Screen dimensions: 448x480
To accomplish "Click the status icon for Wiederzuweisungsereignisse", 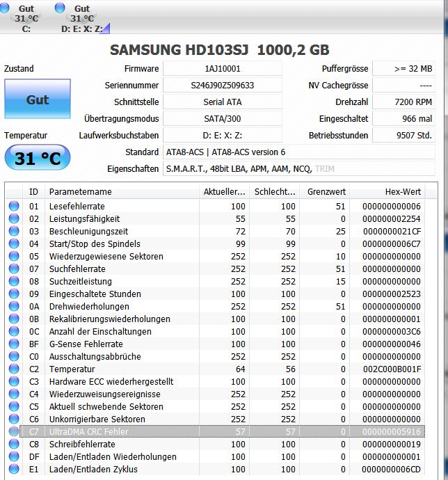I will tap(14, 394).
